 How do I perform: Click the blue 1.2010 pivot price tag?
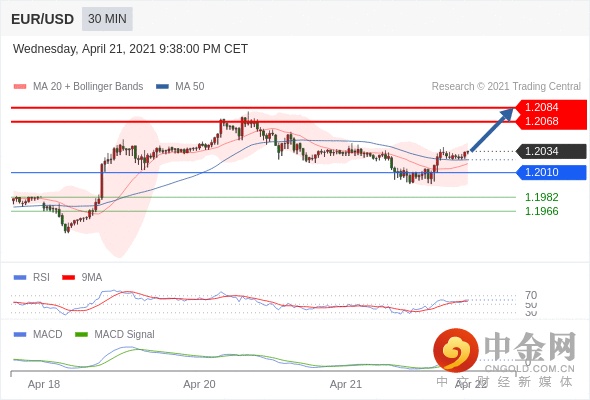(551, 172)
